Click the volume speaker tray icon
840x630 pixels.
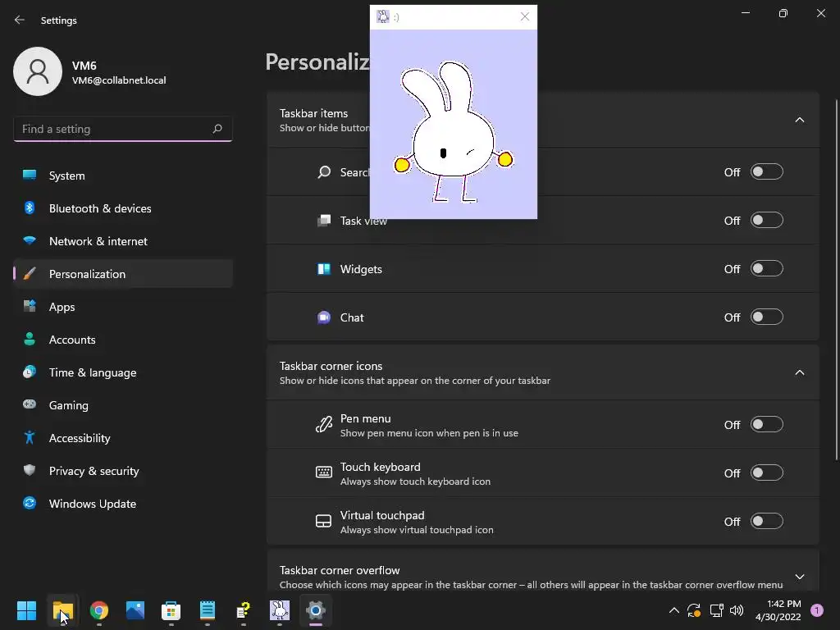tap(737, 610)
